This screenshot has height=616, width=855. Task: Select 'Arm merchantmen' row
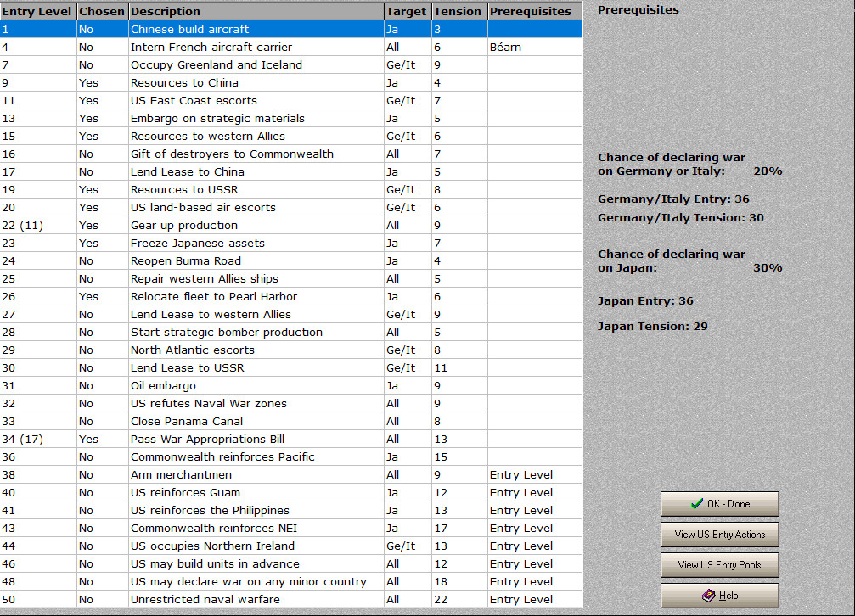(x=290, y=474)
